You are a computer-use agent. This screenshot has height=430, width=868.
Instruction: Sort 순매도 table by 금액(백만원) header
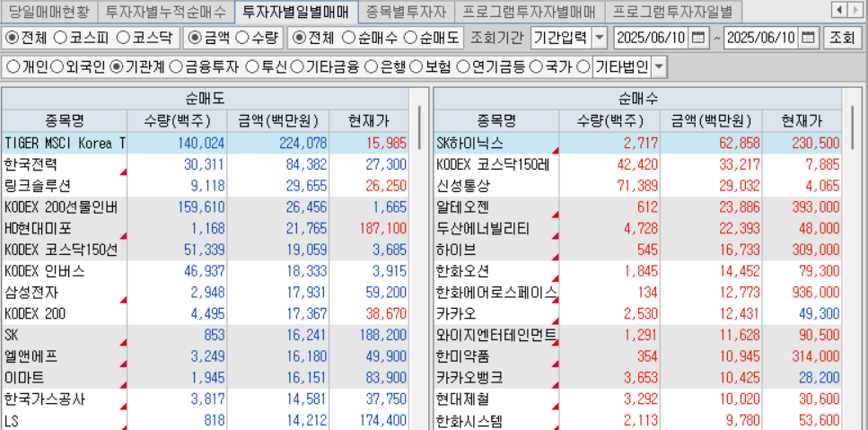point(278,121)
